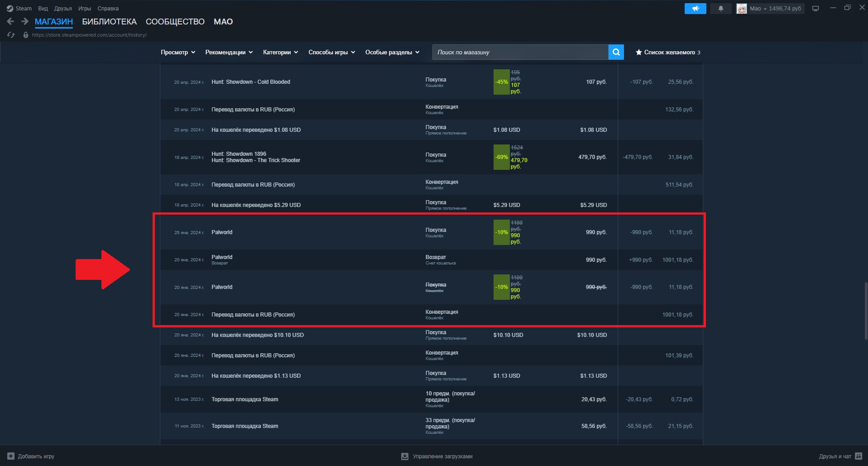Open the Друзья menu
Screen dimensions: 868x466
point(63,9)
